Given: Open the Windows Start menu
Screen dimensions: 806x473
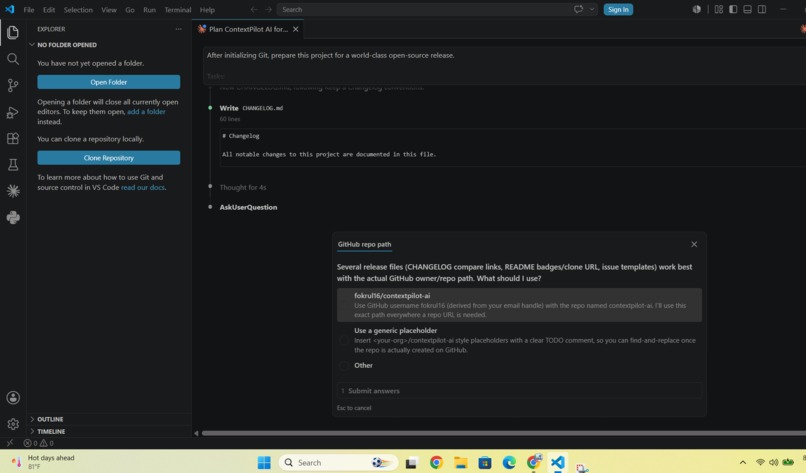Looking at the screenshot, I should tap(264, 463).
